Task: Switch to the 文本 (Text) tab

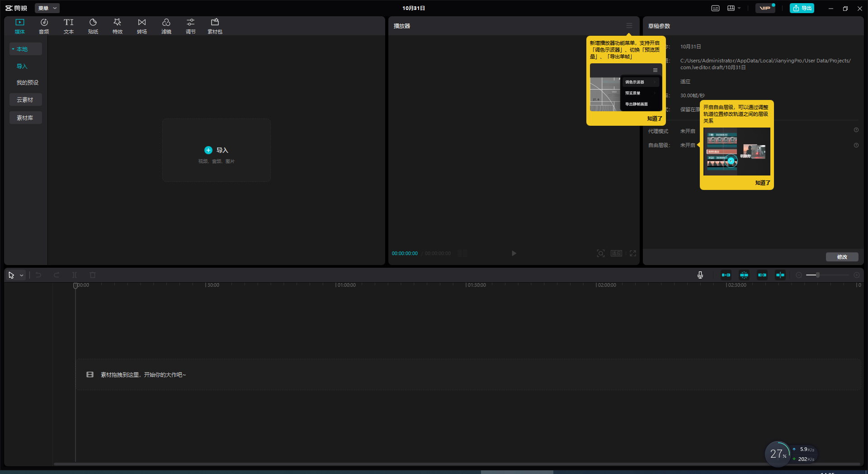Action: 69,26
